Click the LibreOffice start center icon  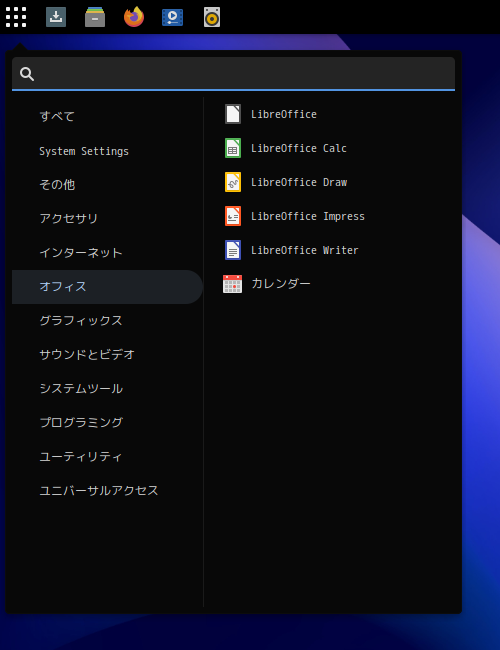click(x=233, y=114)
